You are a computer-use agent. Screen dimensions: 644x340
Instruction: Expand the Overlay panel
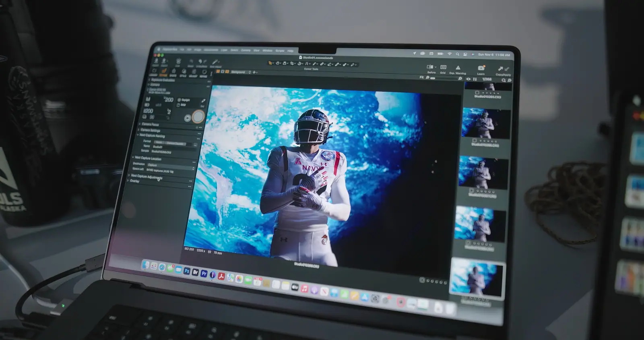tap(128, 181)
